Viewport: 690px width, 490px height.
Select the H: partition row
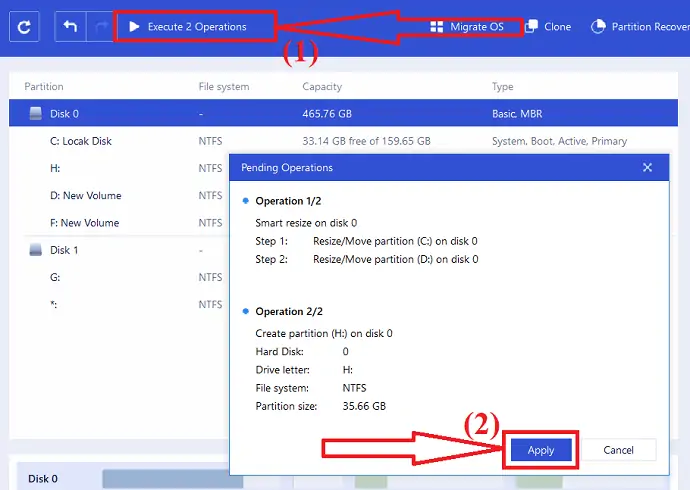tap(119, 168)
